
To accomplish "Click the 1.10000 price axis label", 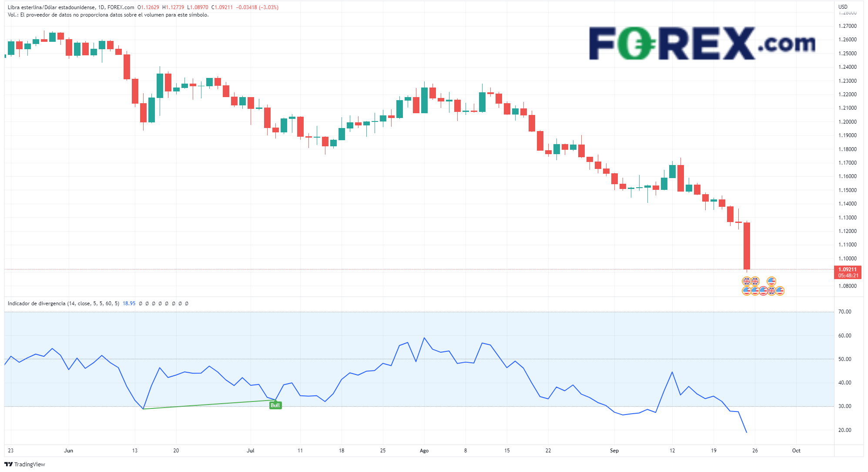I will pyautogui.click(x=848, y=259).
